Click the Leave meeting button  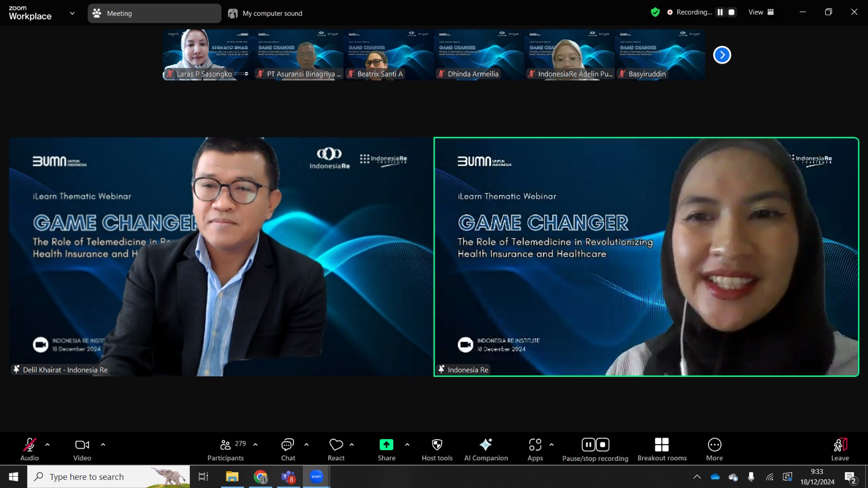click(x=840, y=450)
